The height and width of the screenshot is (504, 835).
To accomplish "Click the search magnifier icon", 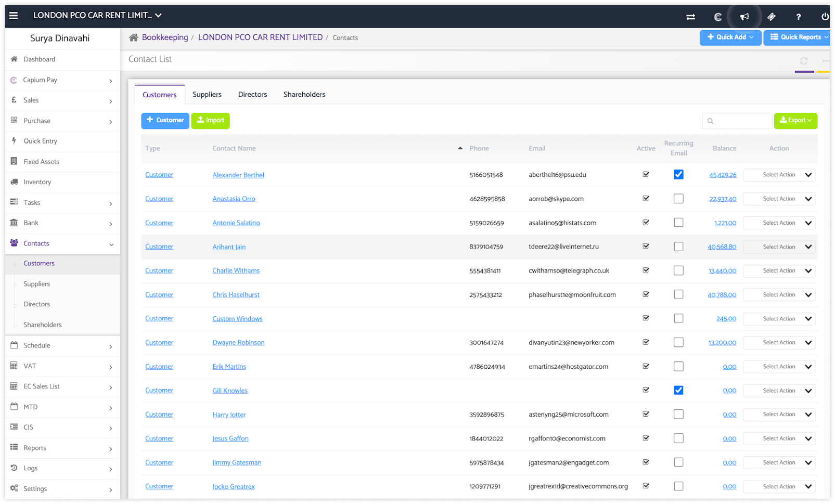I will click(710, 121).
